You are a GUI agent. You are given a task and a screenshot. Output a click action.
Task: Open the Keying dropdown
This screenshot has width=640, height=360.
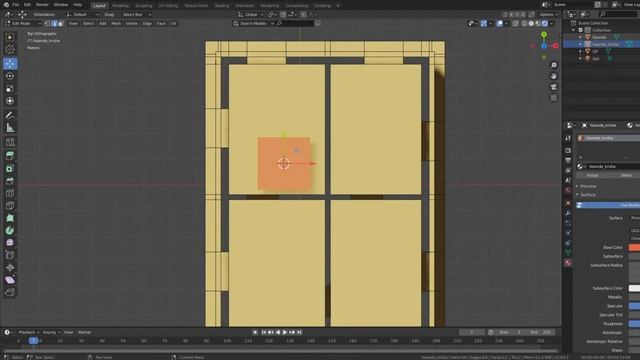pyautogui.click(x=51, y=332)
